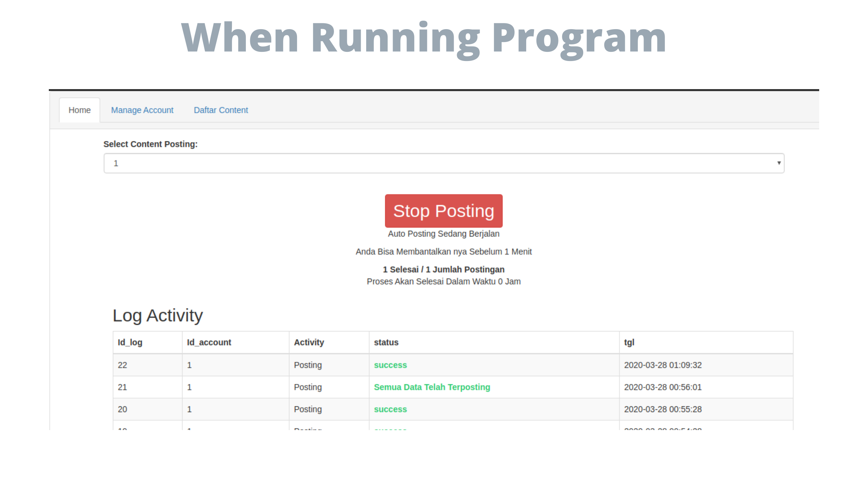Click the Select Content Posting label
Screen dimensions: 868x488
click(150, 144)
